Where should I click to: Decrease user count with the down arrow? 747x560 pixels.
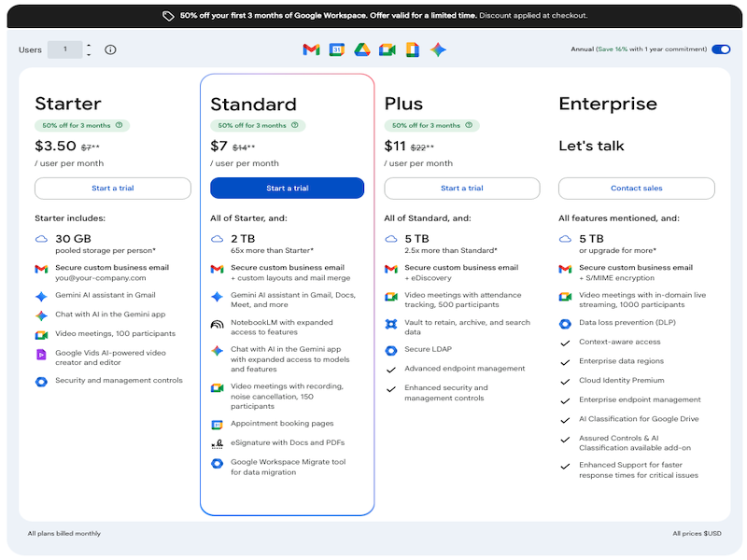point(89,54)
